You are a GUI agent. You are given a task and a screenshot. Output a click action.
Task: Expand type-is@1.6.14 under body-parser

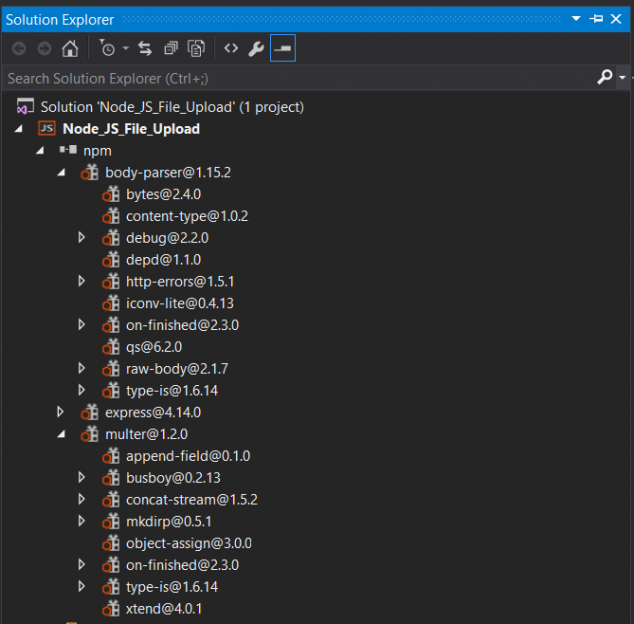point(81,390)
